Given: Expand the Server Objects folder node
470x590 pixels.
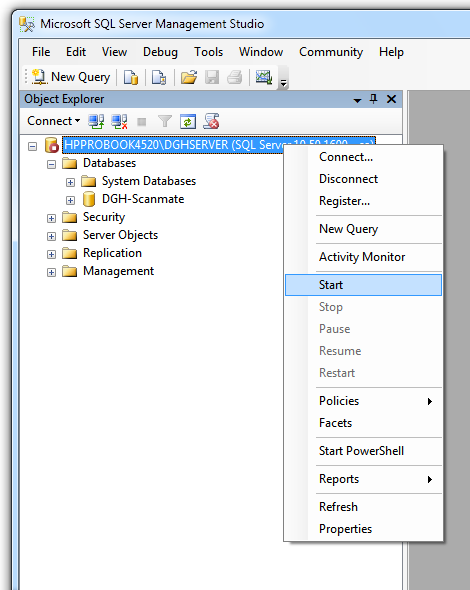Looking at the screenshot, I should coord(52,236).
